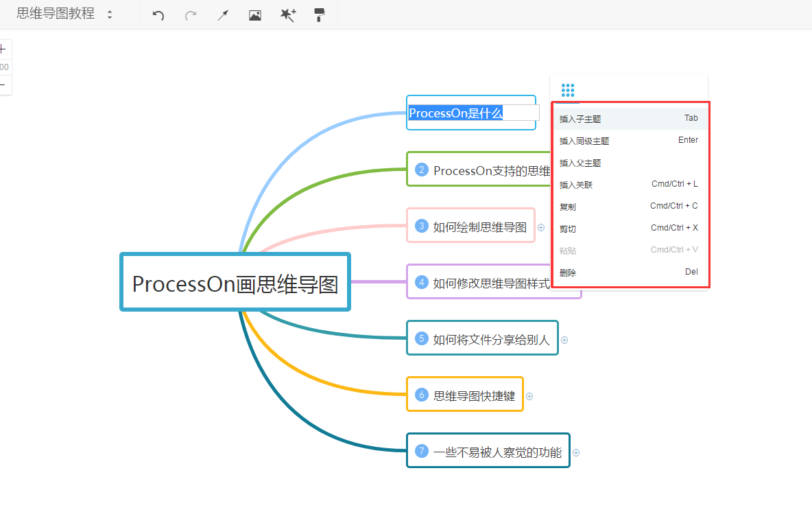This screenshot has width=812, height=510.
Task: Click the insert image icon
Action: [254, 14]
